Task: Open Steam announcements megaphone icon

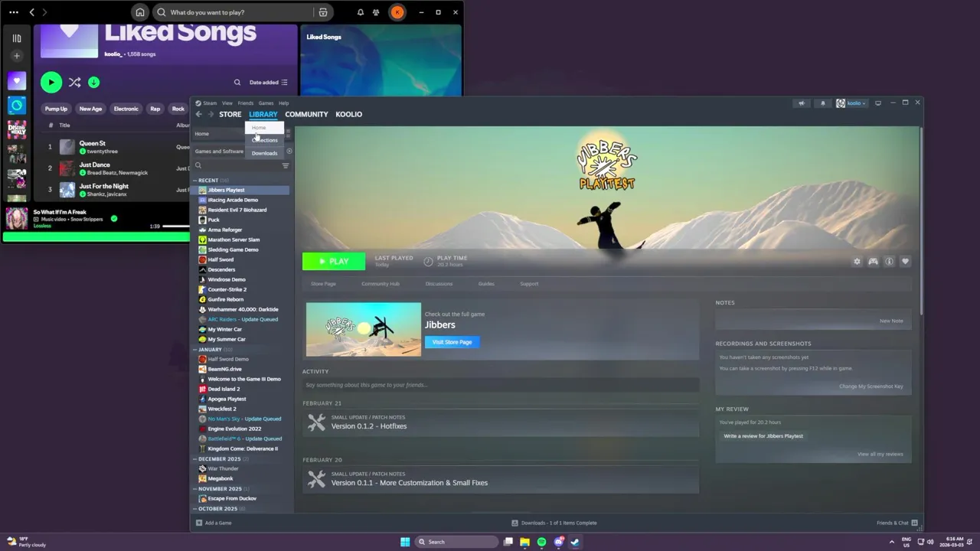Action: [x=802, y=103]
